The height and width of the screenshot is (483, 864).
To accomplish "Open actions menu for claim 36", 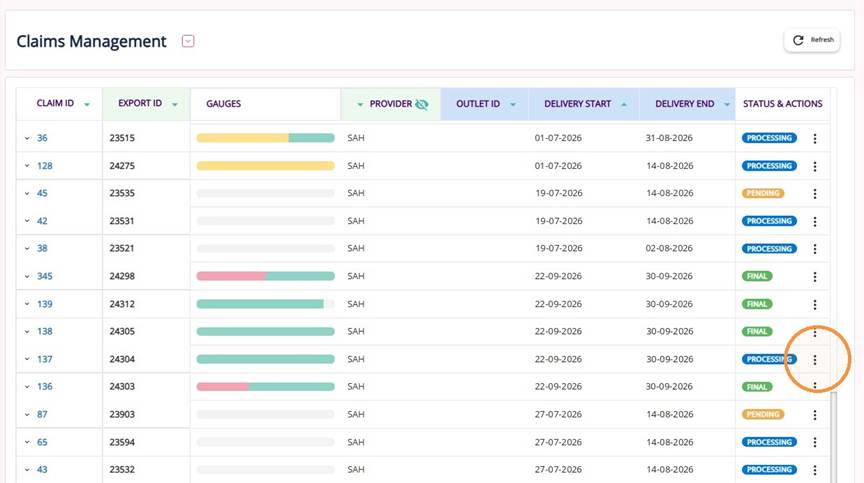I will (814, 138).
